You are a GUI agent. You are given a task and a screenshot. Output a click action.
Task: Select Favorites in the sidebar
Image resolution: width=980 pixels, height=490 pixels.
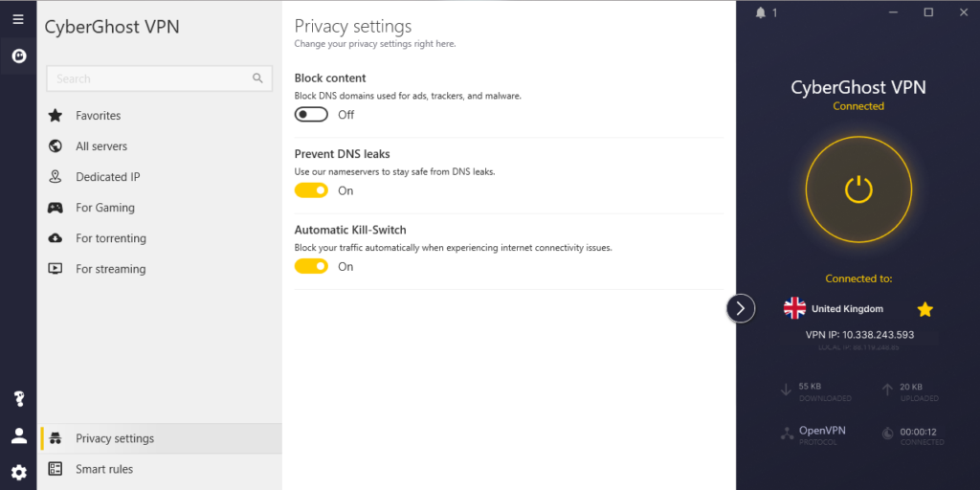tap(160, 115)
